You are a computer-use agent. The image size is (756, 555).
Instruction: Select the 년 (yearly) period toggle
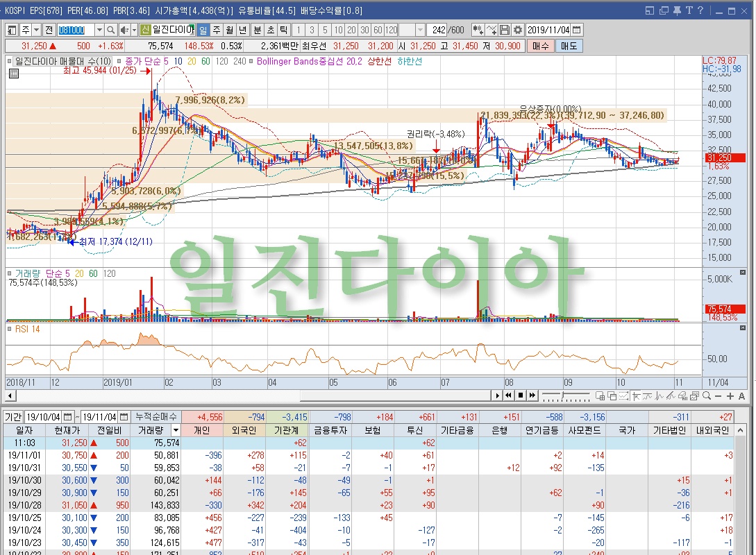click(243, 30)
